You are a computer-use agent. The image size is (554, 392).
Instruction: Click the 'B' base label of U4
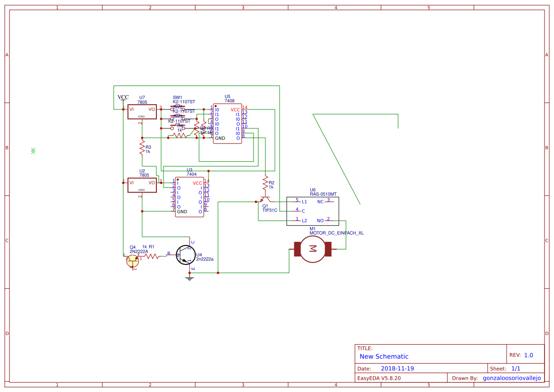[169, 253]
